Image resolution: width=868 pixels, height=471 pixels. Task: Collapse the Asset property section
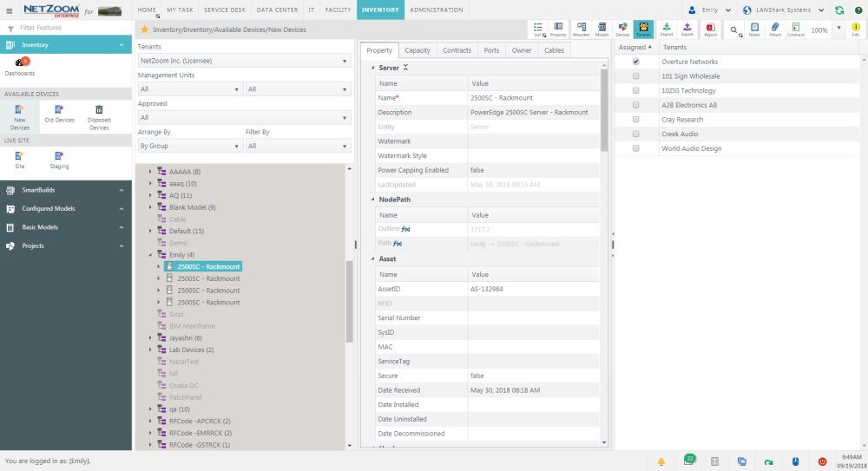tap(372, 259)
